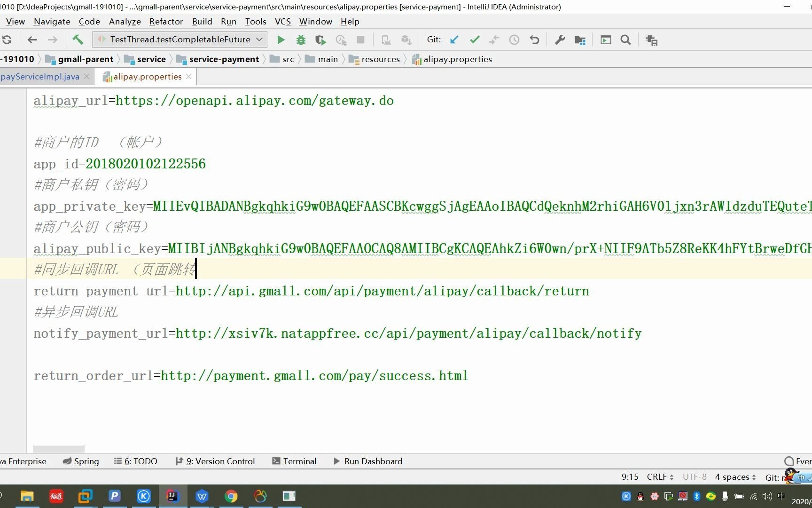This screenshot has width=812, height=508.
Task: Change the 4 spaces indent setting
Action: coord(735,477)
